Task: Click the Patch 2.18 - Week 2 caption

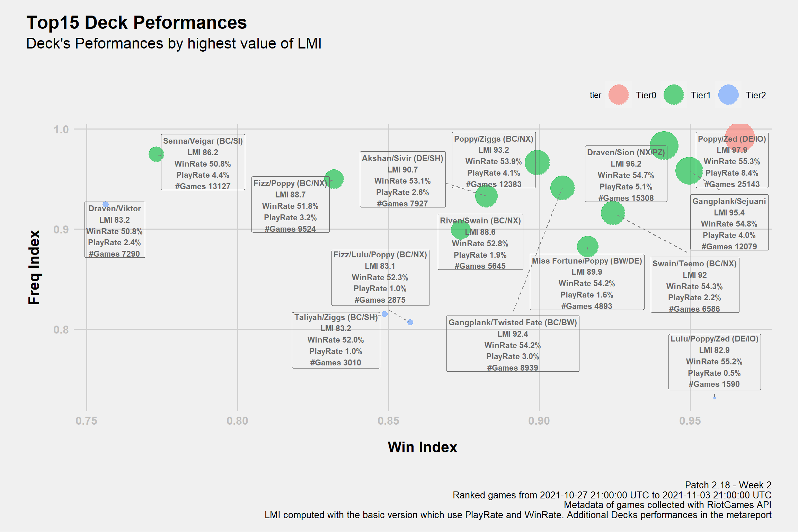Action: tap(728, 485)
